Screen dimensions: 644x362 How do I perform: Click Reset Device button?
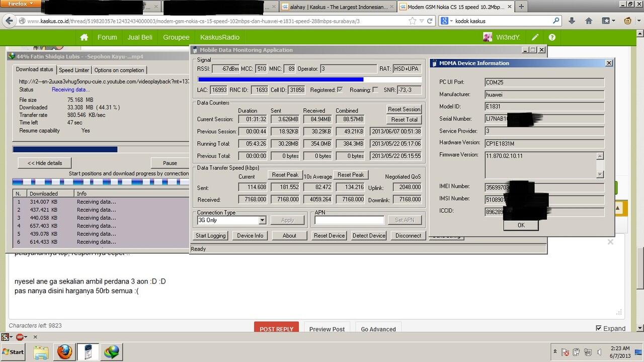(329, 236)
